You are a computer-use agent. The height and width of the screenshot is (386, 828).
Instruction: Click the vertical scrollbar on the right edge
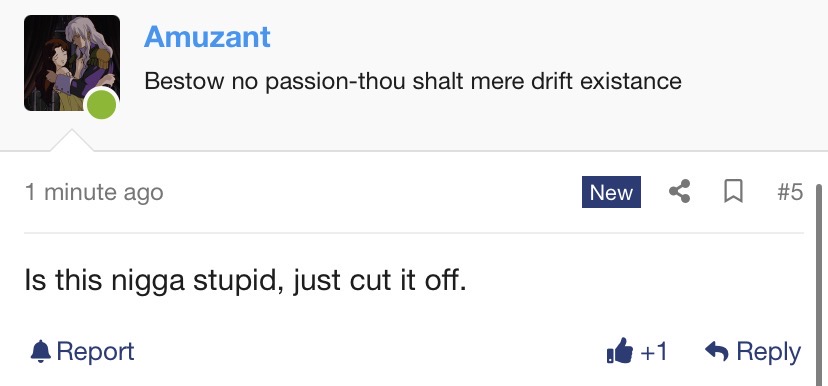coord(818,285)
